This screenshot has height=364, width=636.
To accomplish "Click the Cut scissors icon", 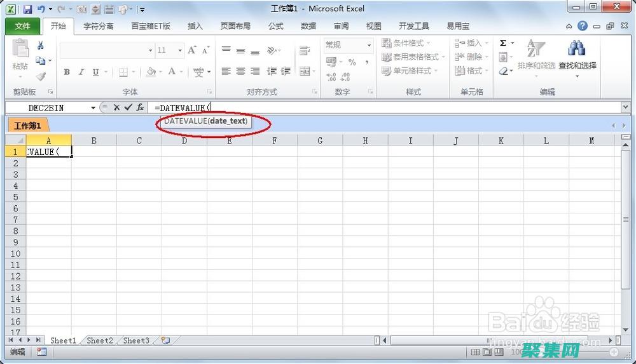I will point(41,45).
